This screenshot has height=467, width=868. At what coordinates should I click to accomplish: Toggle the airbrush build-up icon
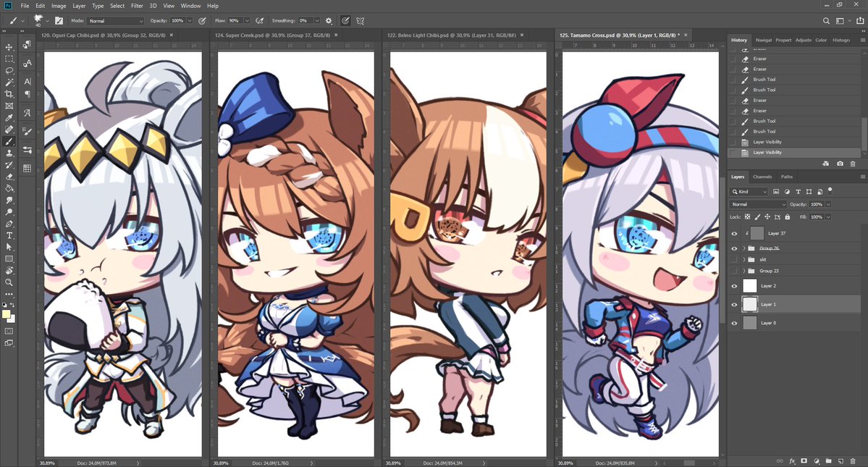pos(260,20)
